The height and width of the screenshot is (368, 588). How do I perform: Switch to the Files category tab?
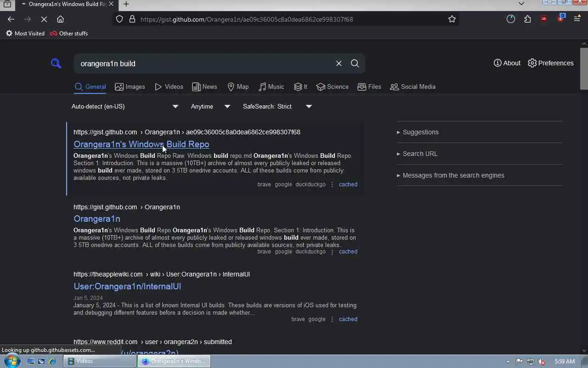369,86
